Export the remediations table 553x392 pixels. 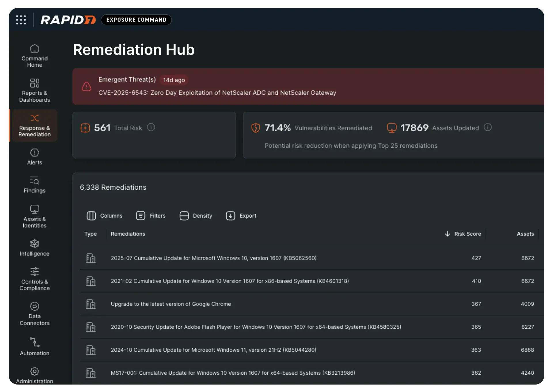[241, 216]
